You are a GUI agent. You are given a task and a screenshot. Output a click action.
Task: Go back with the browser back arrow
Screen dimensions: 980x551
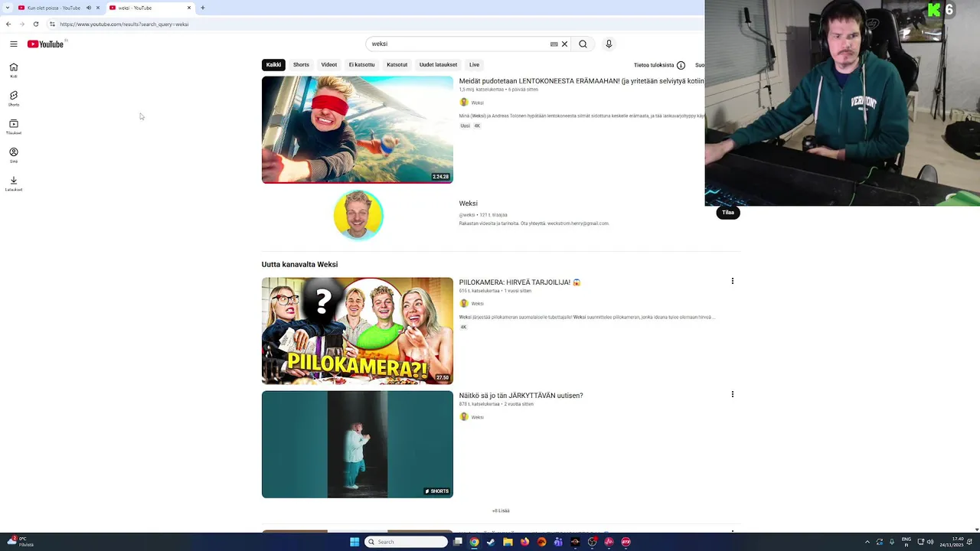[x=8, y=24]
